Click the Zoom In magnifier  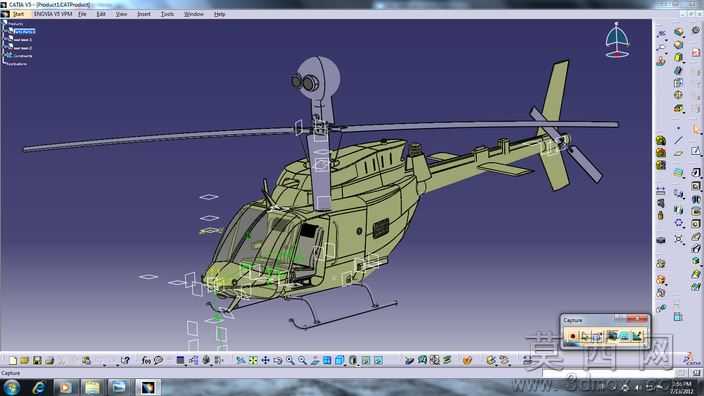[290, 361]
